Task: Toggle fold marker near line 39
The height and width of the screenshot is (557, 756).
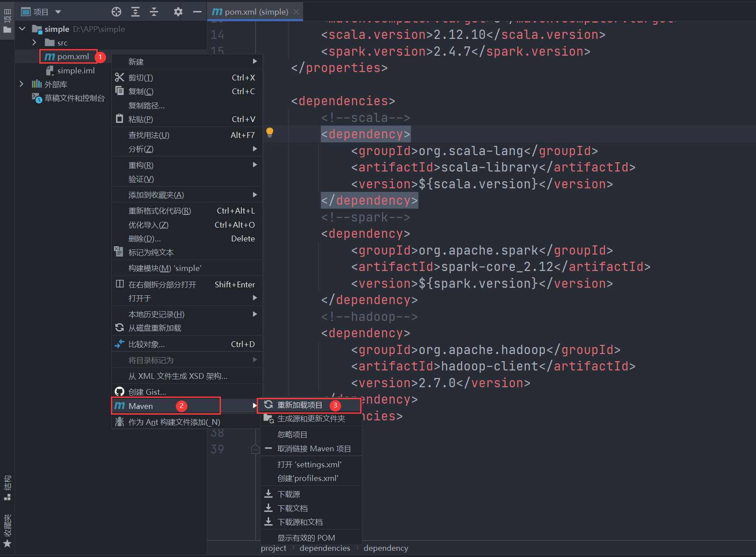Action: (x=255, y=449)
